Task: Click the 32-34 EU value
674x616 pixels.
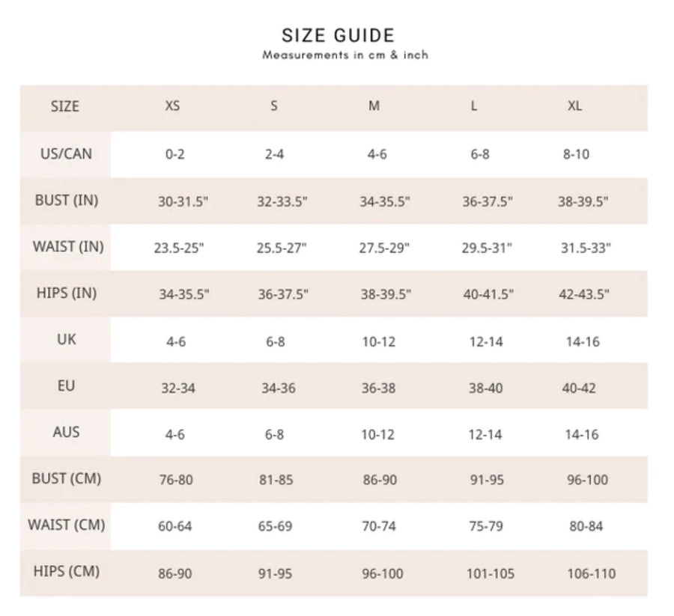Action: click(x=178, y=388)
